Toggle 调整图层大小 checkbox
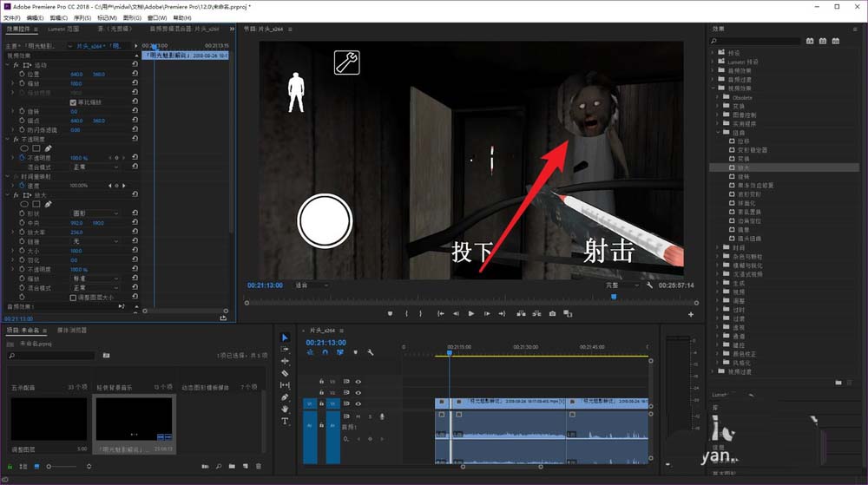 pos(73,298)
